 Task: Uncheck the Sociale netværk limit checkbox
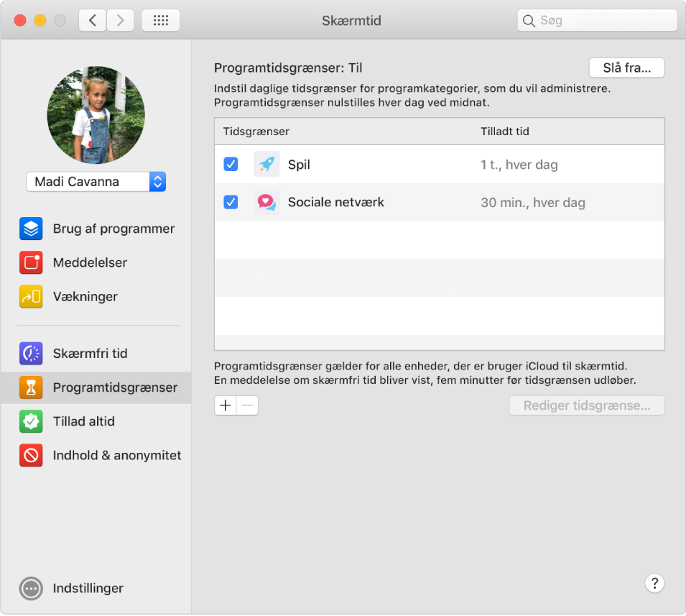coord(231,202)
